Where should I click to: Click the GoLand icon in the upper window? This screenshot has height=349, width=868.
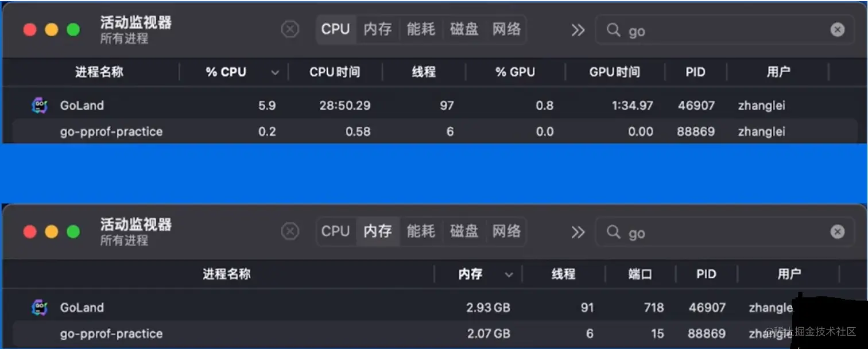click(39, 106)
